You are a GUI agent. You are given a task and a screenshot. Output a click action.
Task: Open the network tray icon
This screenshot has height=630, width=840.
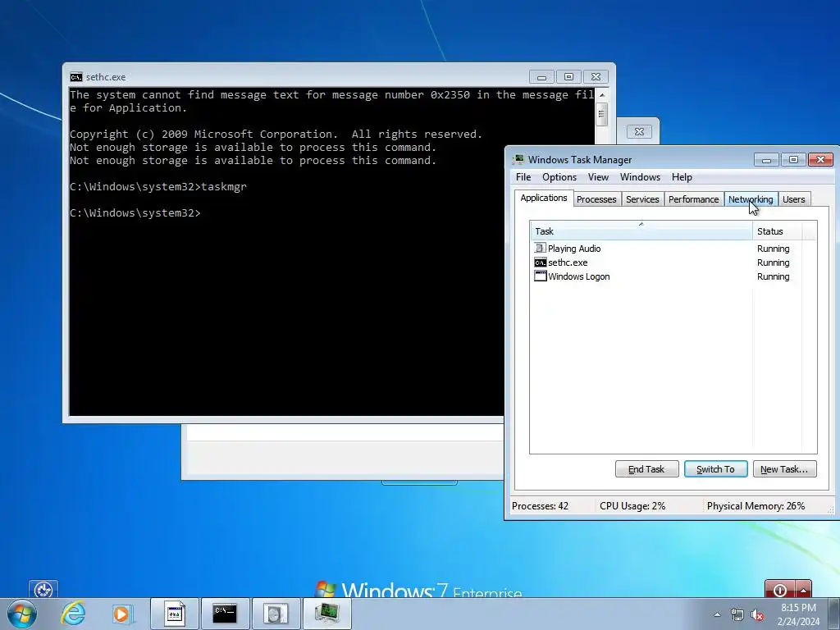737,615
